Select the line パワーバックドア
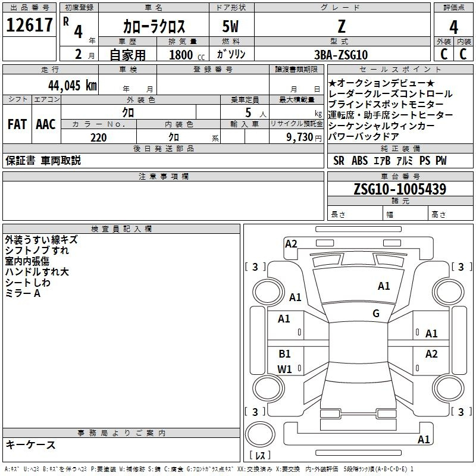 (364, 136)
